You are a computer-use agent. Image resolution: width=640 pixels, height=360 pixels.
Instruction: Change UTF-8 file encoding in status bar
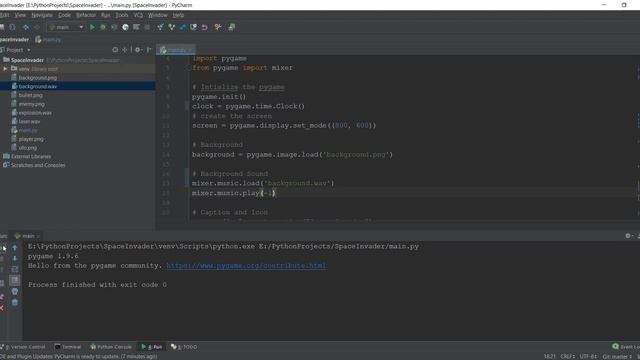click(589, 356)
